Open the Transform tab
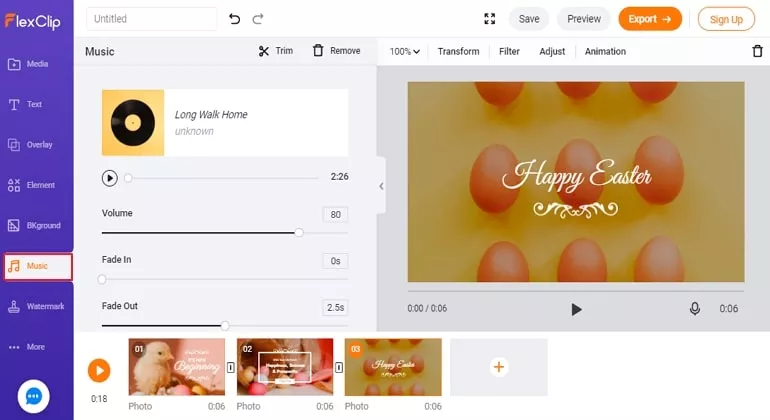Image resolution: width=770 pixels, height=420 pixels. [x=458, y=52]
